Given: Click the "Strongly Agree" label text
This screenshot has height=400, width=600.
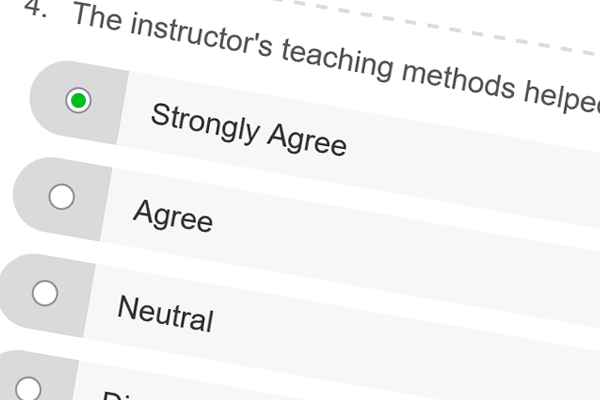Looking at the screenshot, I should [x=249, y=130].
